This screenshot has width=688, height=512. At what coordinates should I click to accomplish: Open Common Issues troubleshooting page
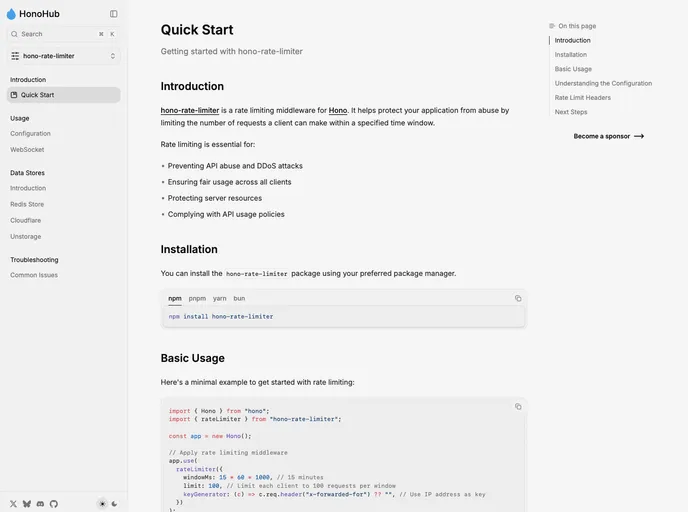[x=34, y=275]
